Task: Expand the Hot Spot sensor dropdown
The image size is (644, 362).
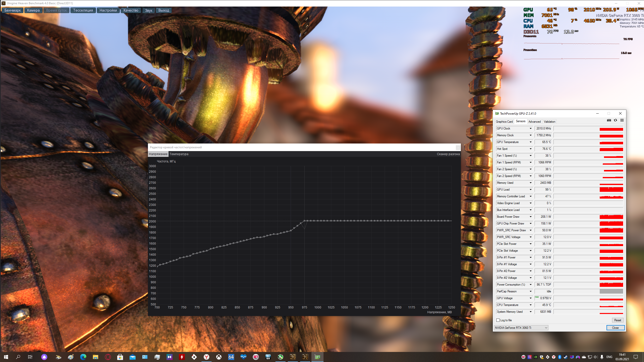Action: (531, 149)
